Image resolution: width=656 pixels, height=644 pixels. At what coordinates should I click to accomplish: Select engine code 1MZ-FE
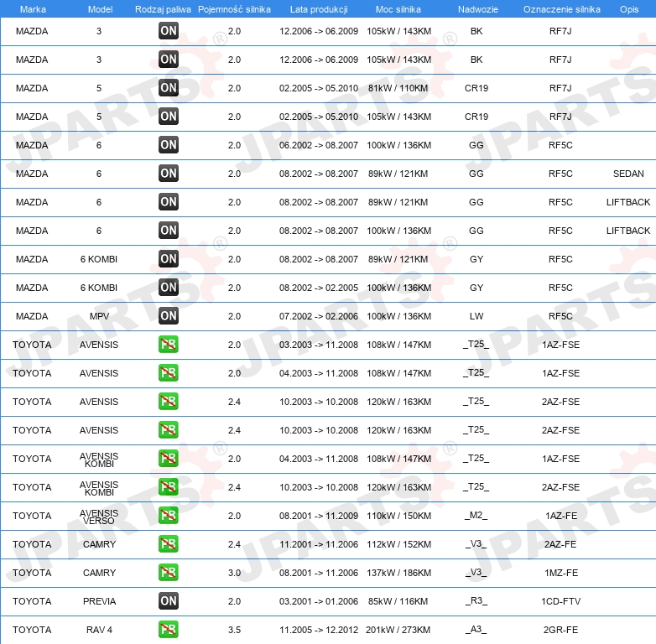561,573
